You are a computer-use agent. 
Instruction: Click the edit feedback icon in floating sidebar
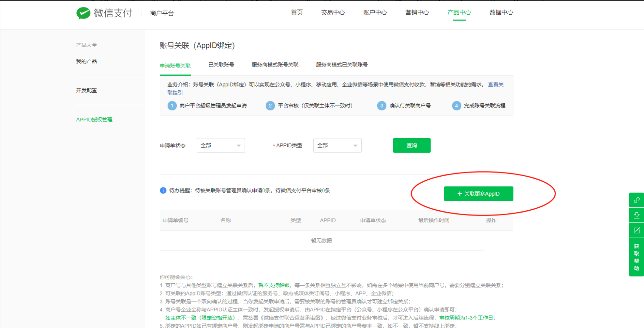point(636,230)
